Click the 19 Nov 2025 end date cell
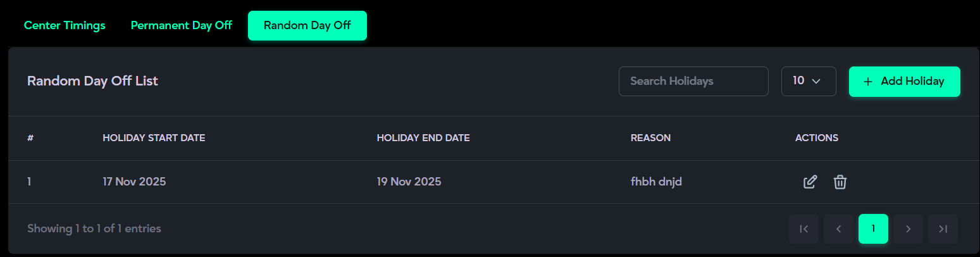Image resolution: width=980 pixels, height=257 pixels. point(409,182)
